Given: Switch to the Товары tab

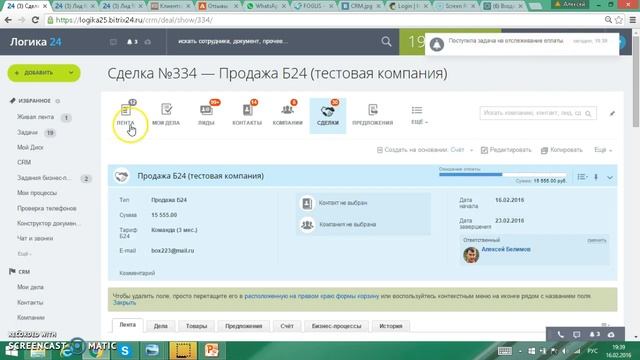Looking at the screenshot, I should (196, 326).
